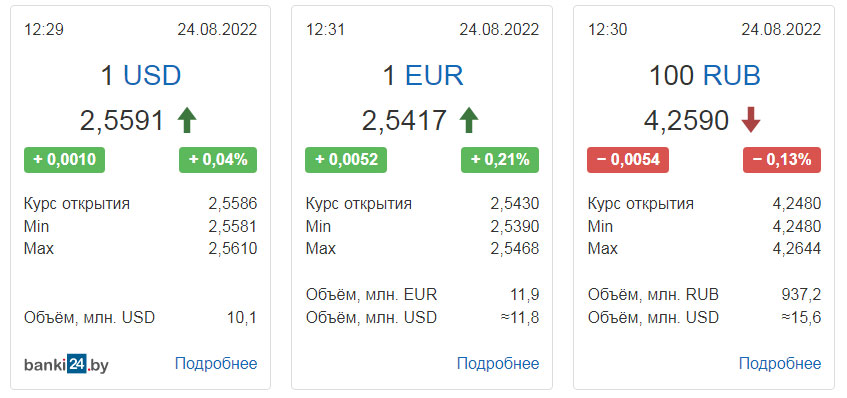
Task: Click the − 0,13% red percent badge
Action: [x=782, y=160]
